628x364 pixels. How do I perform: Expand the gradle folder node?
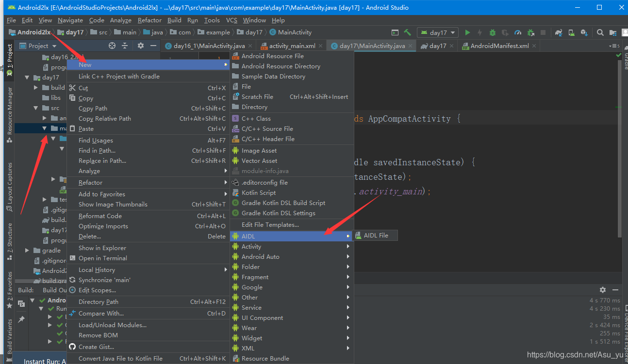(x=27, y=251)
